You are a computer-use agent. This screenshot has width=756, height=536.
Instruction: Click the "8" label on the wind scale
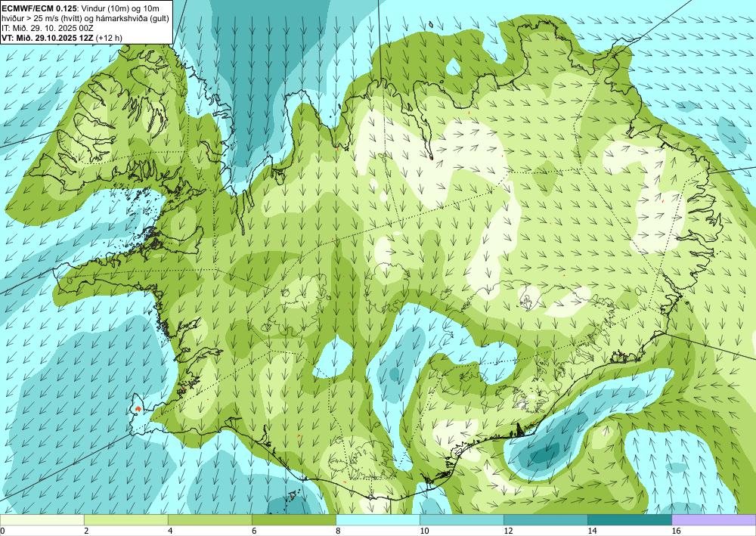pyautogui.click(x=338, y=531)
